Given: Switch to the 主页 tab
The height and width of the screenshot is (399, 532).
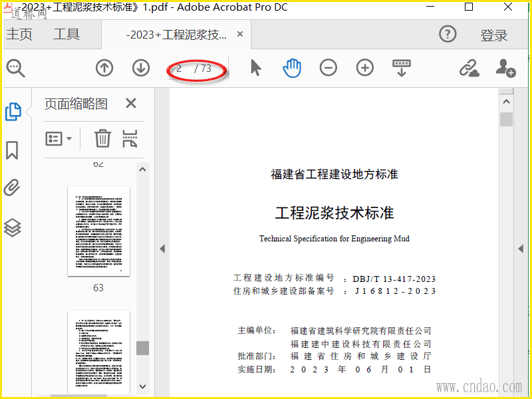Looking at the screenshot, I should 19,35.
